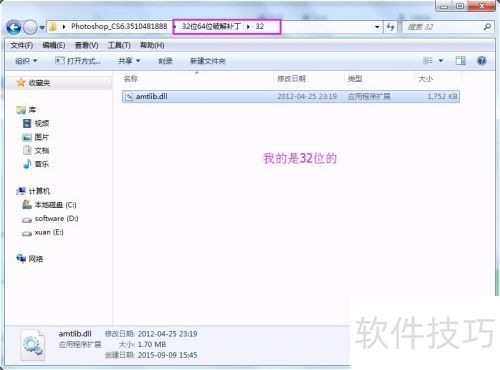Viewport: 500px width, 370px height.
Task: Open the 文档 library
Action: pyautogui.click(x=42, y=150)
